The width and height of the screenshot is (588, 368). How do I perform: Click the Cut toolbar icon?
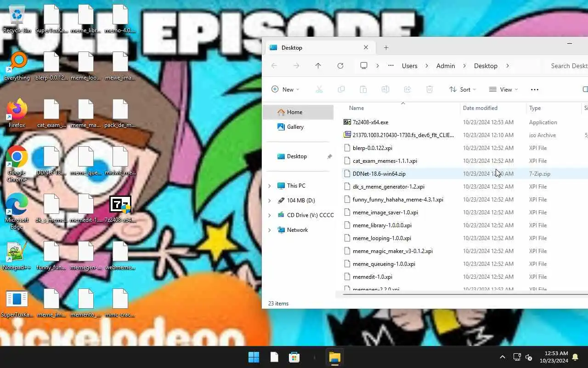click(319, 89)
